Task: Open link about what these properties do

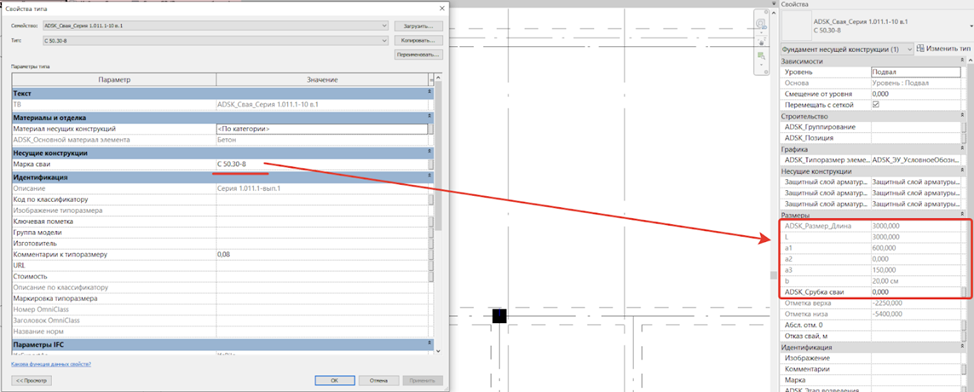Action: click(51, 364)
